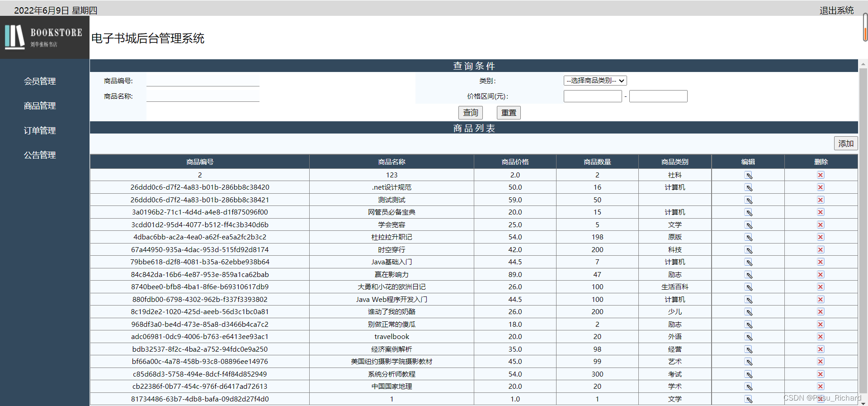Open 公告管理 in the sidebar
This screenshot has height=406, width=868.
pyautogui.click(x=40, y=155)
